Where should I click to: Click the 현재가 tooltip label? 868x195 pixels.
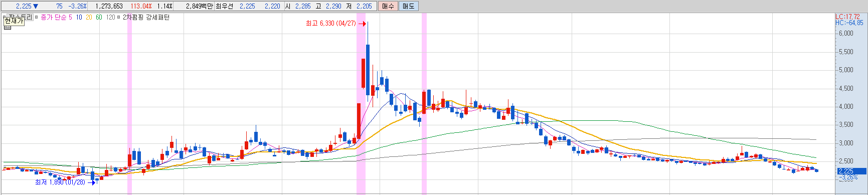[14, 21]
